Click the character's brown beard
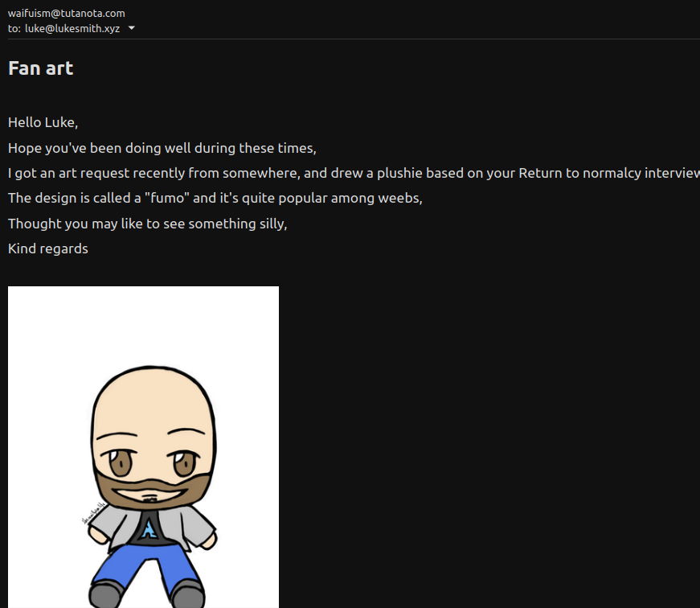This screenshot has width=700, height=608. [152, 490]
